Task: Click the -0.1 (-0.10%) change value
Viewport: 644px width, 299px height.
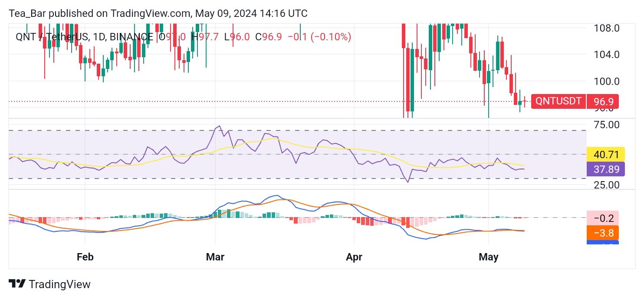Action: point(319,37)
